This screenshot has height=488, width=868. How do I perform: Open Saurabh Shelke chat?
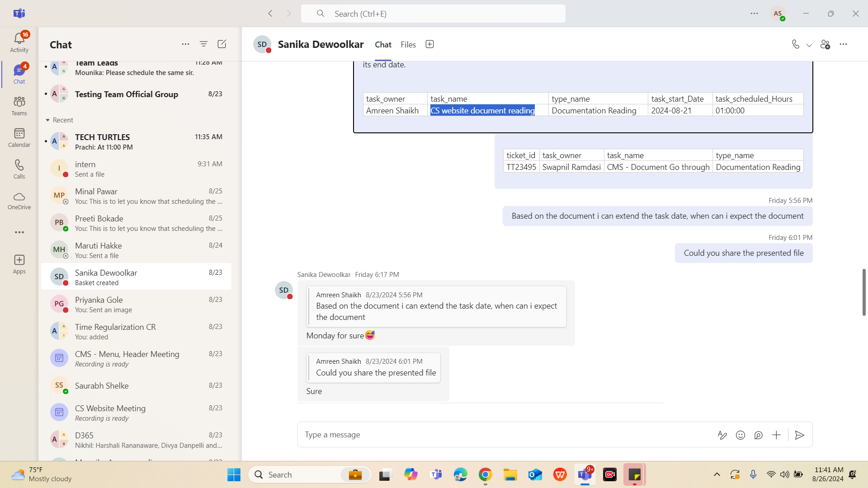click(x=136, y=385)
